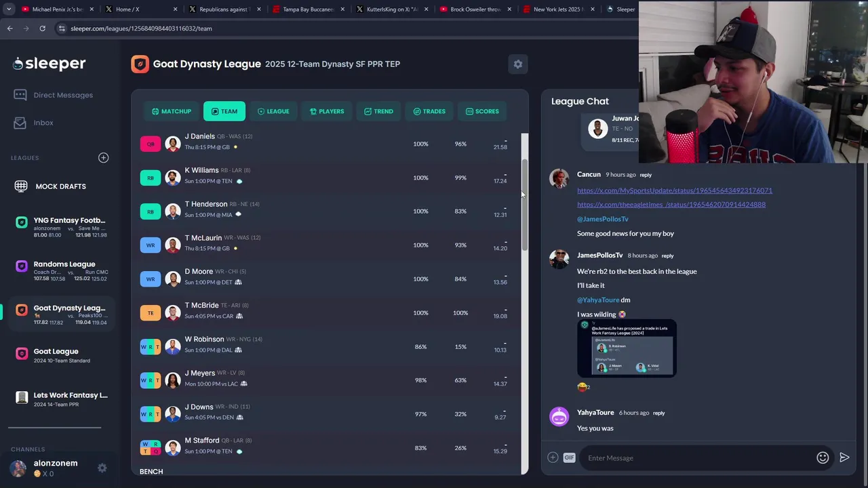Screen dimensions: 868x488
Task: Click the TE position badge for T McBride
Action: click(151, 312)
